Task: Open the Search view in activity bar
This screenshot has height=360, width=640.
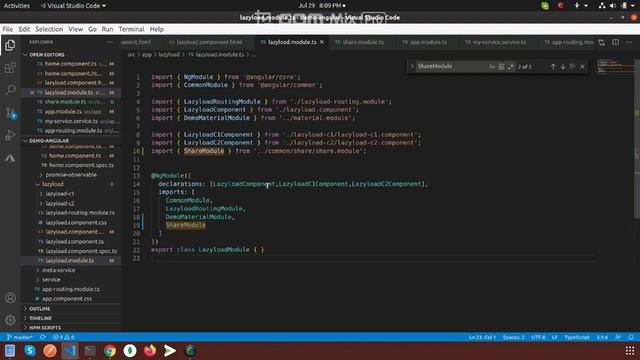Action: [10, 89]
